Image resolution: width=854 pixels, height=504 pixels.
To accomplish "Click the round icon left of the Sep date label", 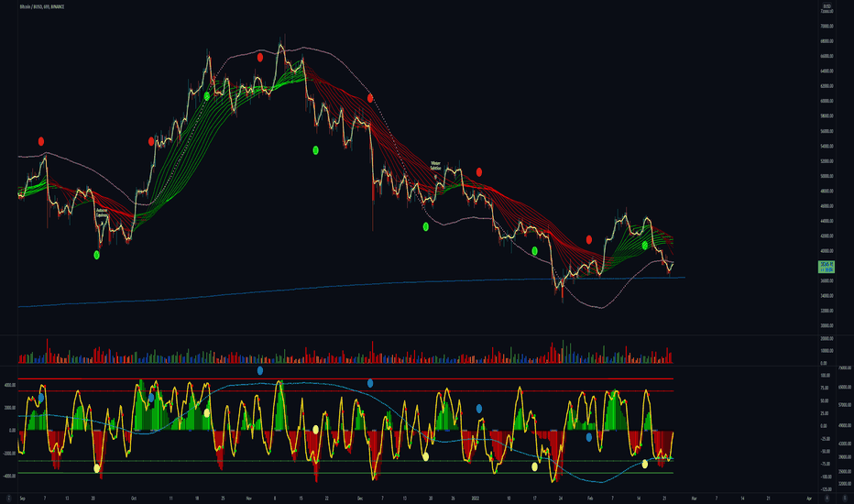I will pos(9,498).
